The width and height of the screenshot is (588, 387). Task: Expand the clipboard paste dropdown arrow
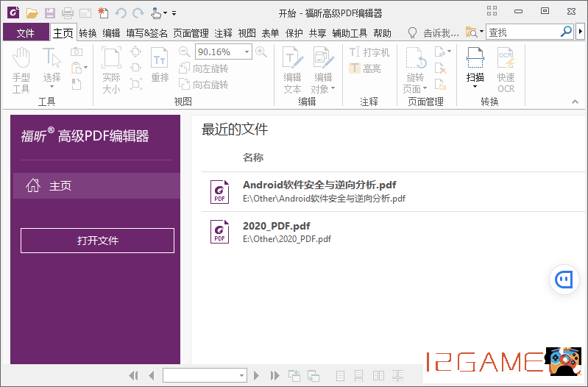(x=86, y=68)
